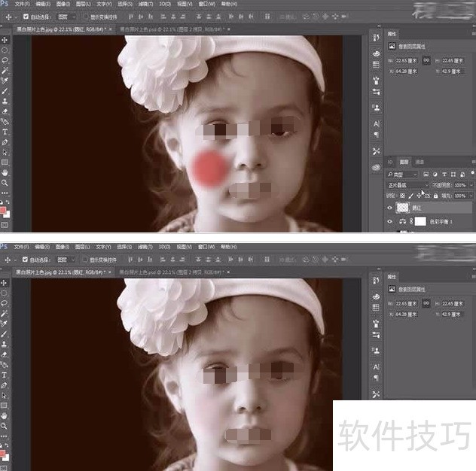Toggle 自动选择 checkbox in upper screenshot
Image resolution: width=476 pixels, height=471 pixels.
pos(26,17)
